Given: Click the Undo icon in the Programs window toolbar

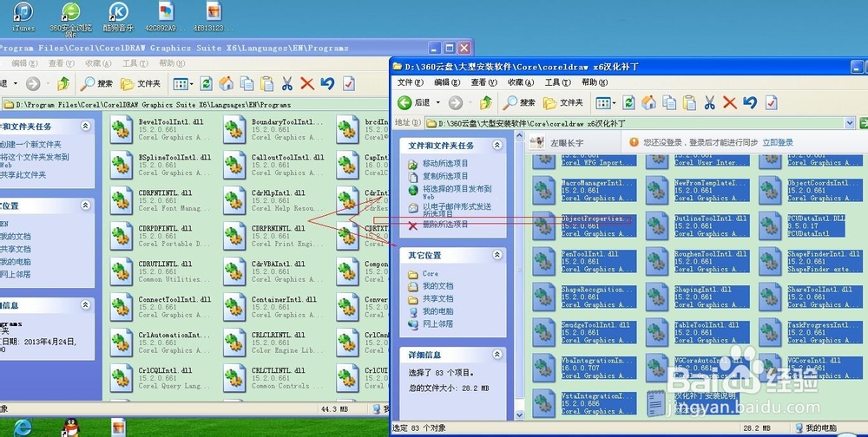Looking at the screenshot, I should (x=328, y=83).
